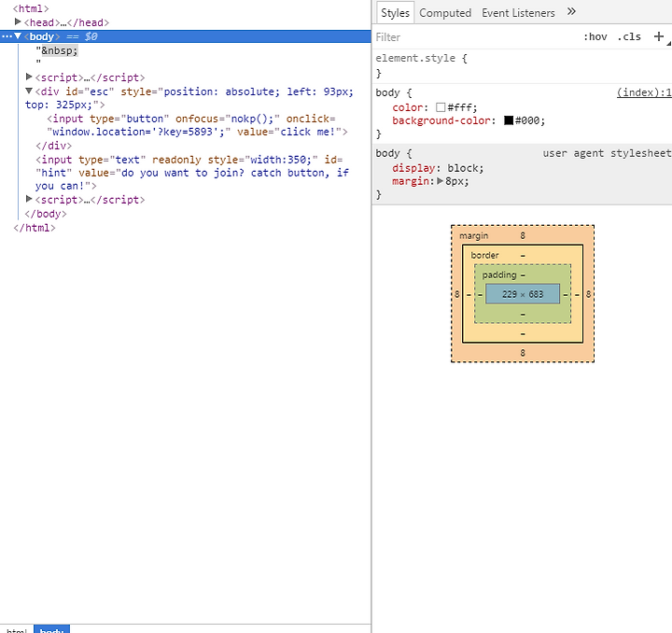Expand the second script element after hint input
Viewport: 672px width, 633px height.
[x=29, y=199]
